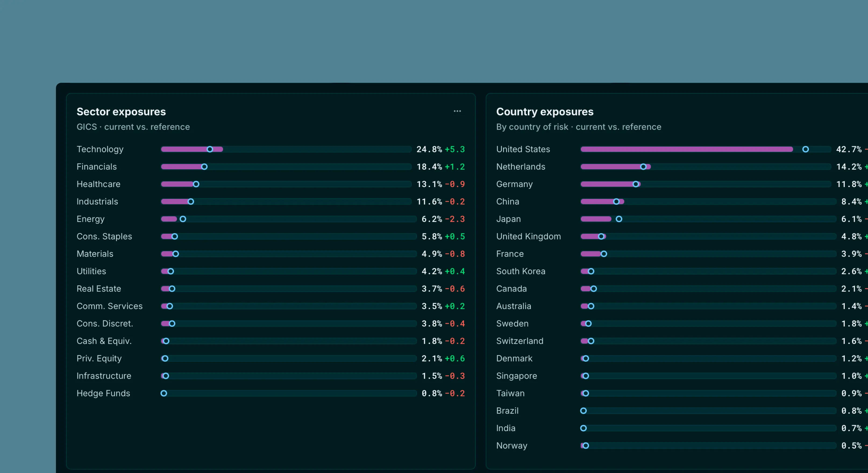Select the Hedge Funds 0.8% value
Viewport: 868px width, 473px height.
(x=432, y=393)
